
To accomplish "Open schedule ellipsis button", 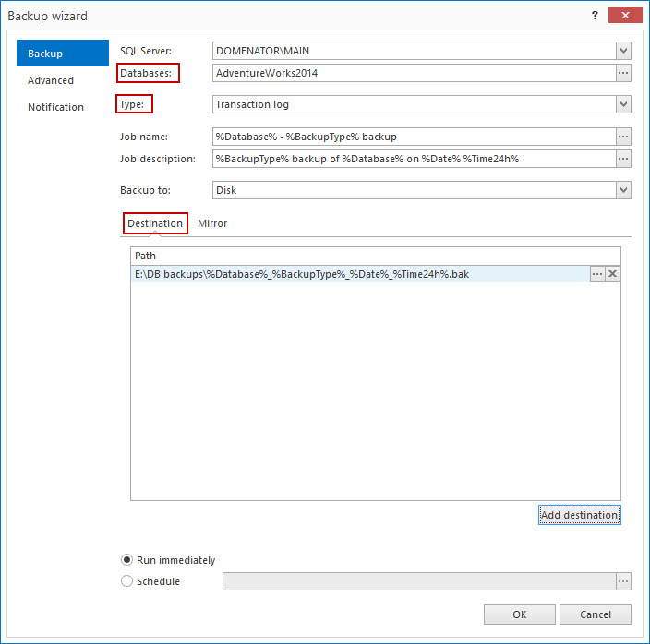I will (x=623, y=581).
